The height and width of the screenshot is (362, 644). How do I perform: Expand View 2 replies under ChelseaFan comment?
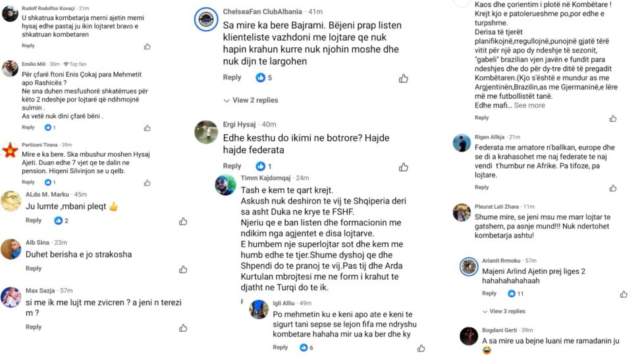(251, 100)
